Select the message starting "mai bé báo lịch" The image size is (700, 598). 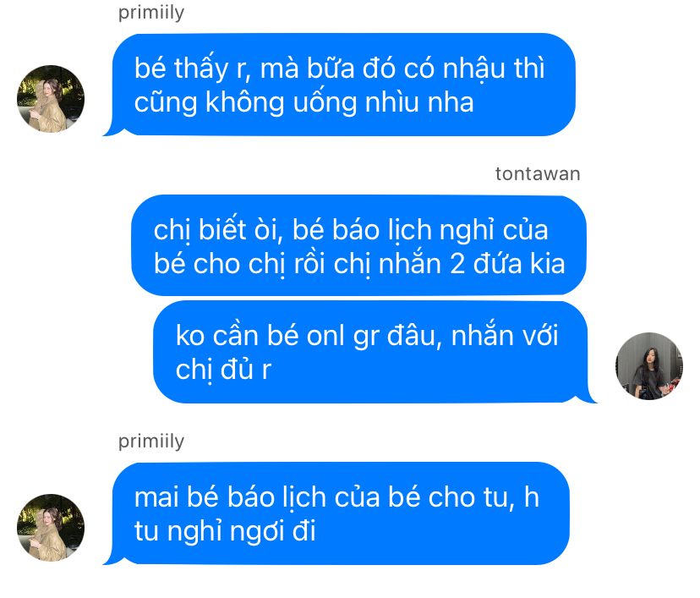point(336,513)
